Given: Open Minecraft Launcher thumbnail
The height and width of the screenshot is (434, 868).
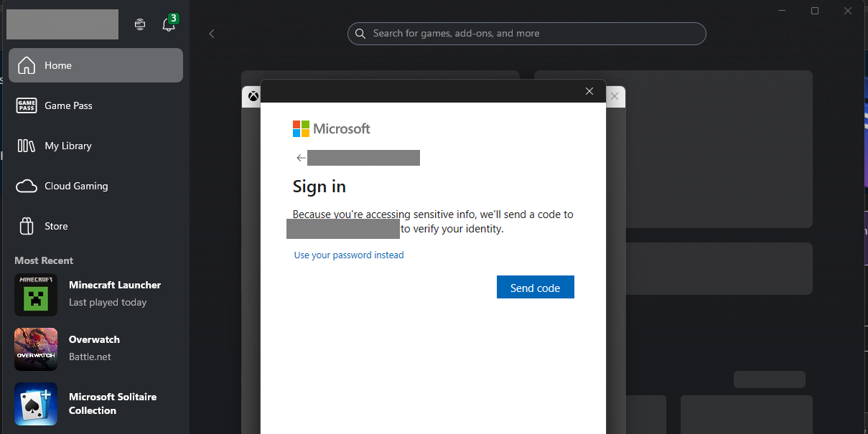Looking at the screenshot, I should (x=36, y=295).
